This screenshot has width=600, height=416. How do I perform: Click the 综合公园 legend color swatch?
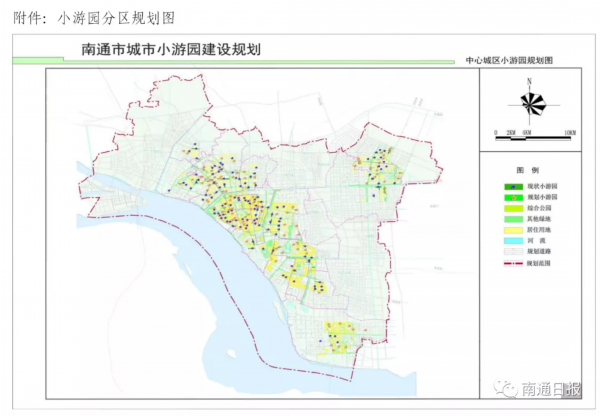click(x=511, y=208)
